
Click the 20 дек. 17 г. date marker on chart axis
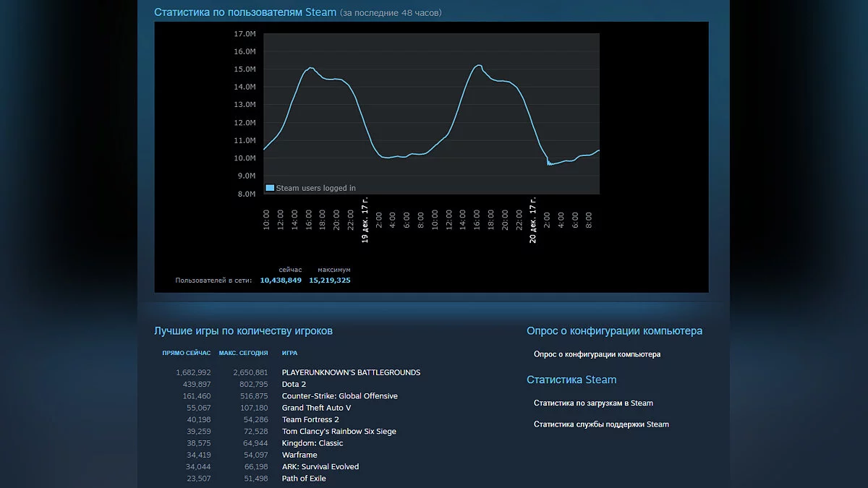533,221
